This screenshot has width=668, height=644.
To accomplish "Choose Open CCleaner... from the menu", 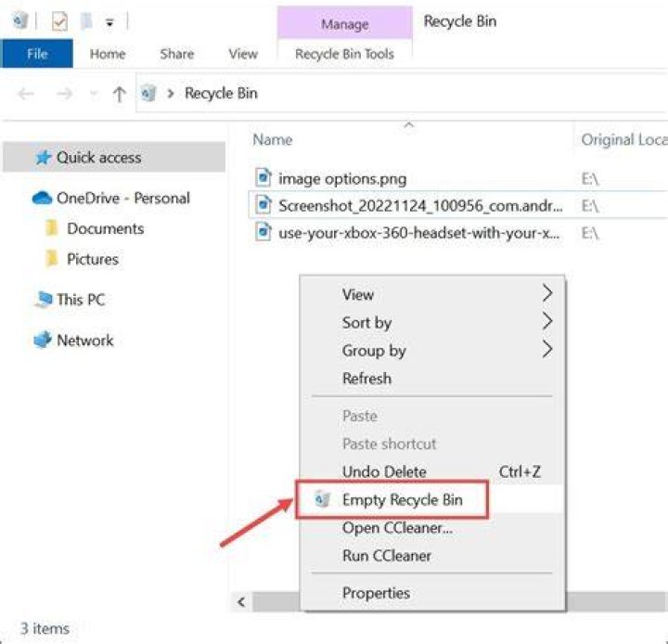I will [432, 528].
